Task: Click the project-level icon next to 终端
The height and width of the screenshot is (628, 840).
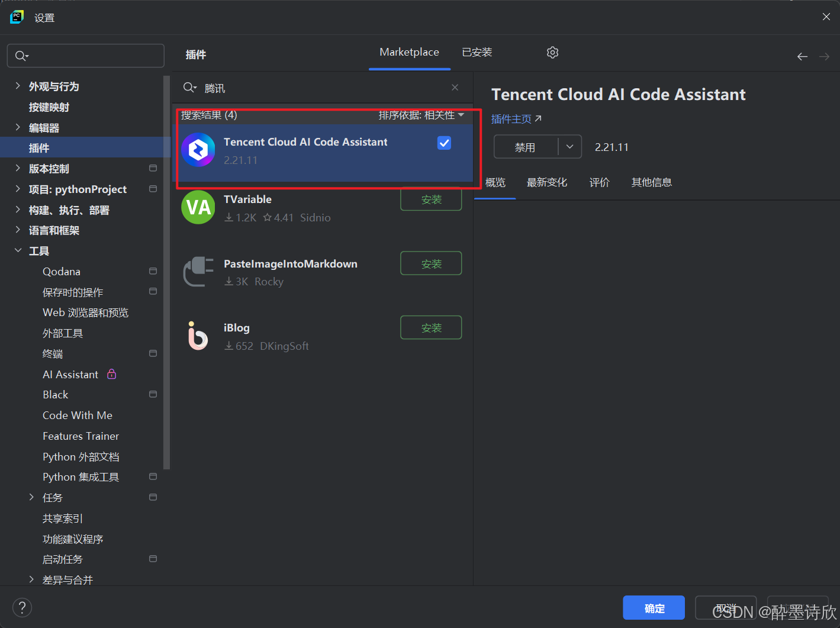Action: click(153, 353)
